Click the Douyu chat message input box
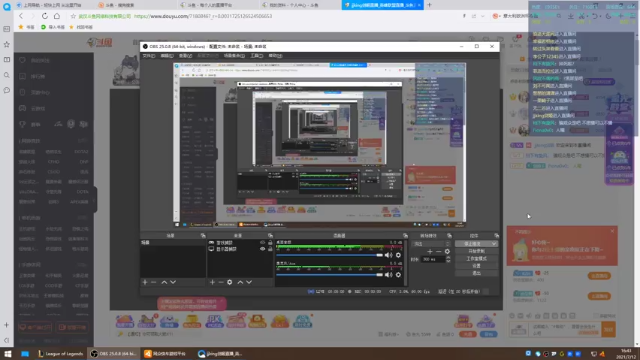The height and width of the screenshot is (360, 640). click(x=566, y=329)
